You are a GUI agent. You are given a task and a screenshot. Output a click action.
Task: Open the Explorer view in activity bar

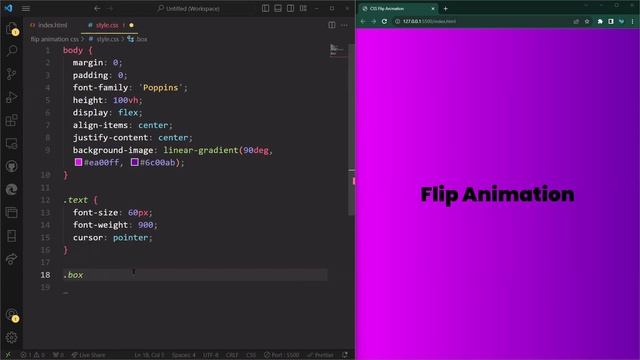[12, 29]
